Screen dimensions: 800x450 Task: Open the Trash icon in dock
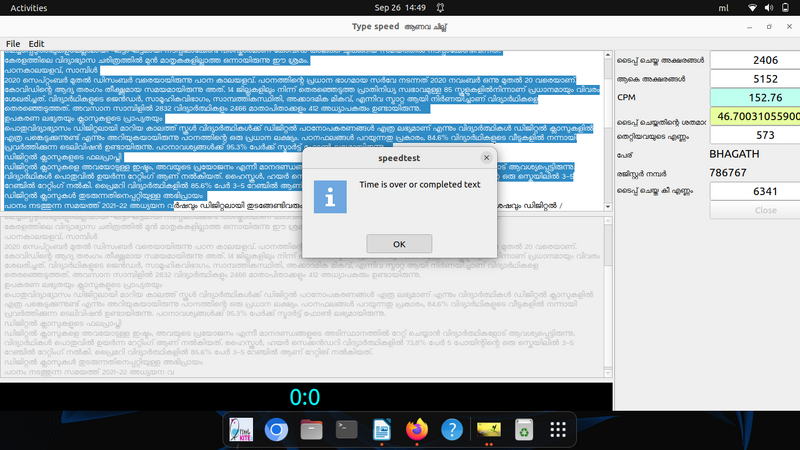(523, 430)
